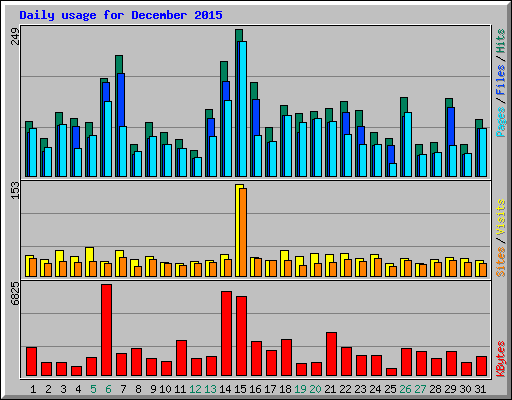The width and height of the screenshot is (512, 400).
Task: Click the tall orange Sites bar for day 15
Action: 243,233
